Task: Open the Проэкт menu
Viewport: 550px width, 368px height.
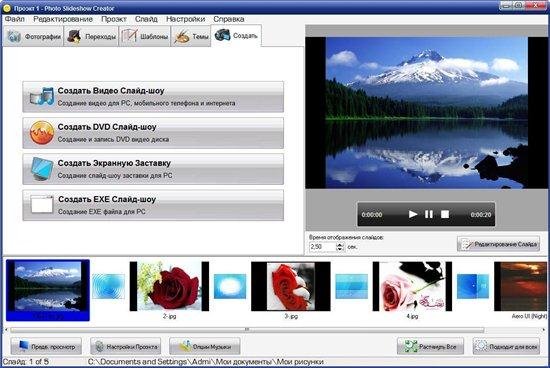Action: tap(114, 19)
